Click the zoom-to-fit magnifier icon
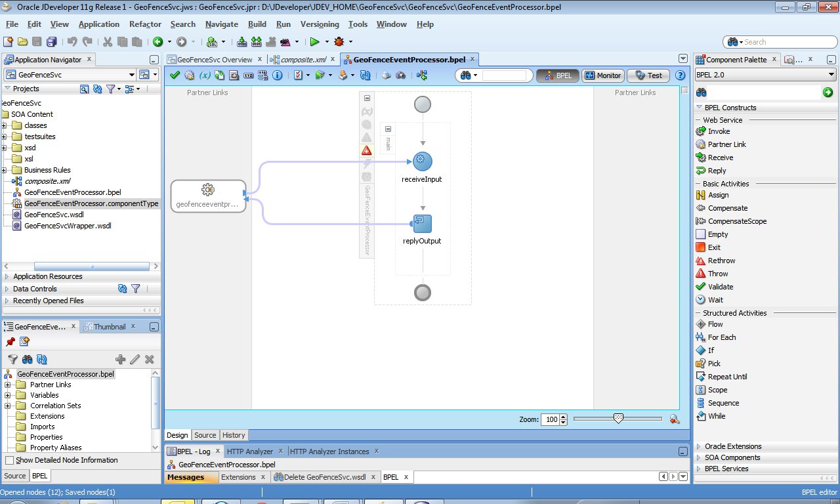This screenshot has height=504, width=840. pos(674,419)
